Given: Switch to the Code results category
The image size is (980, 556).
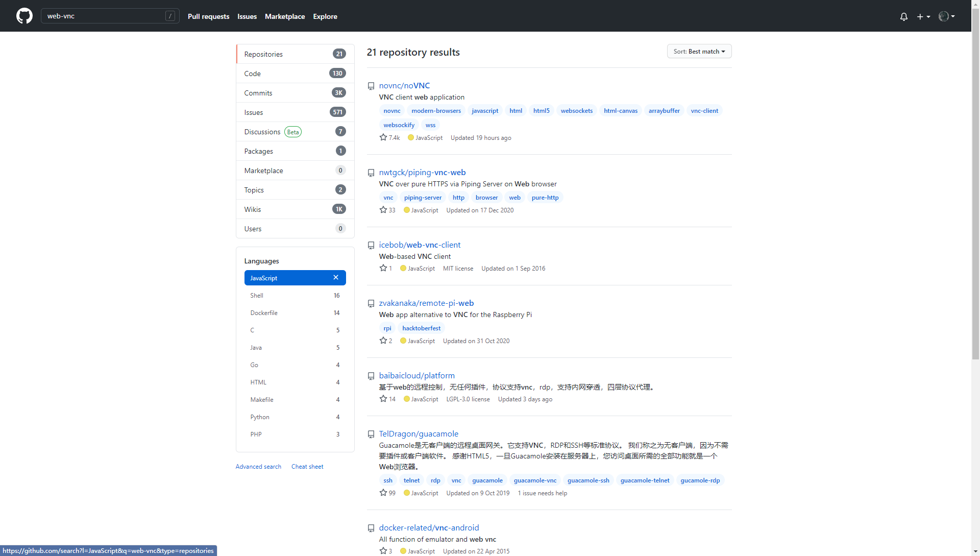Looking at the screenshot, I should pos(252,74).
